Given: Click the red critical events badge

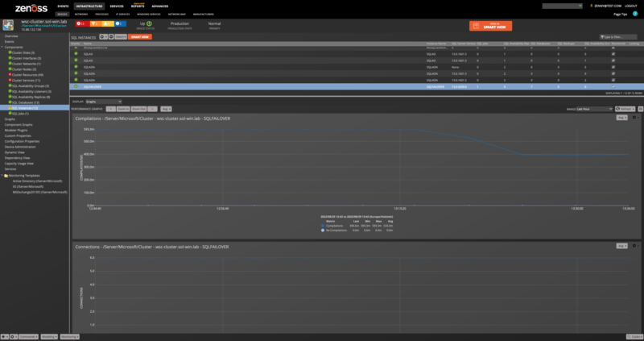Looking at the screenshot, I should point(83,24).
